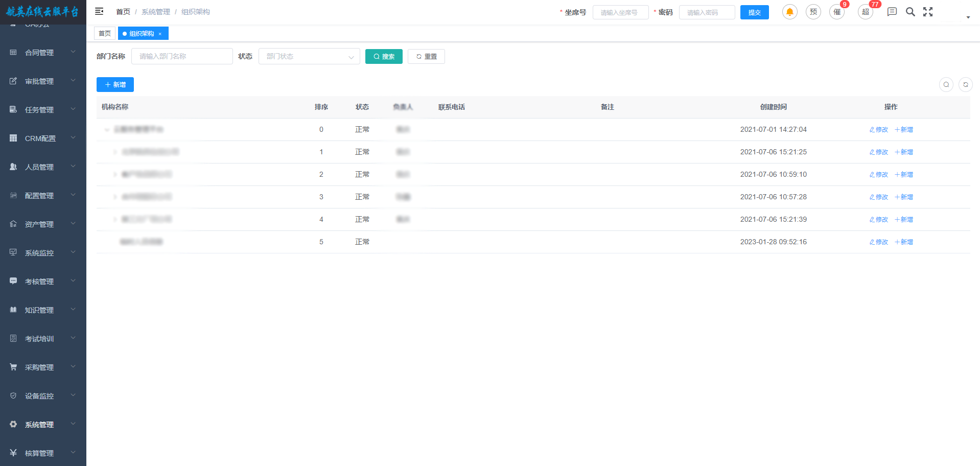The width and height of the screenshot is (980, 466).
Task: Refresh the table with circular refresh icon
Action: [965, 85]
